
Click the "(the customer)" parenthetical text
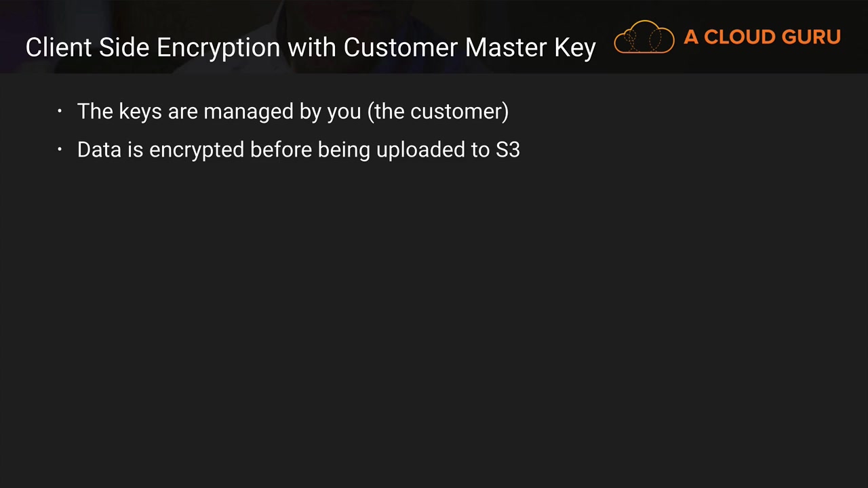coord(438,111)
